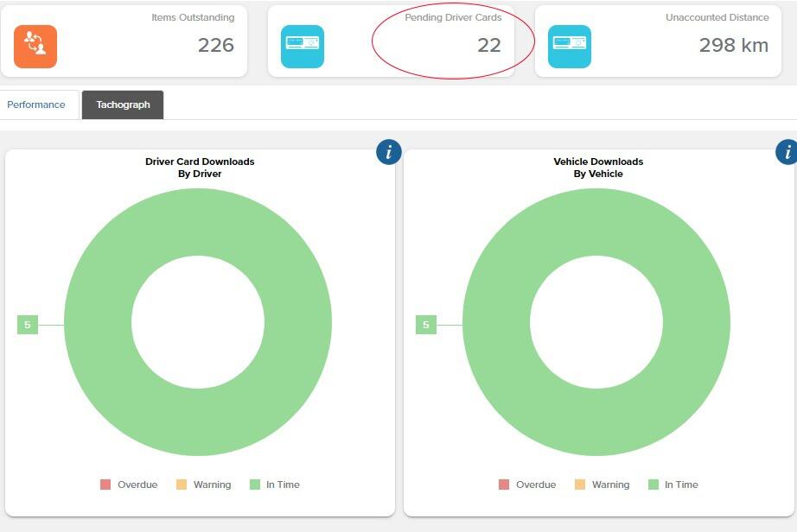
Task: Toggle Warning legend in Driver Card chart
Action: coord(204,484)
